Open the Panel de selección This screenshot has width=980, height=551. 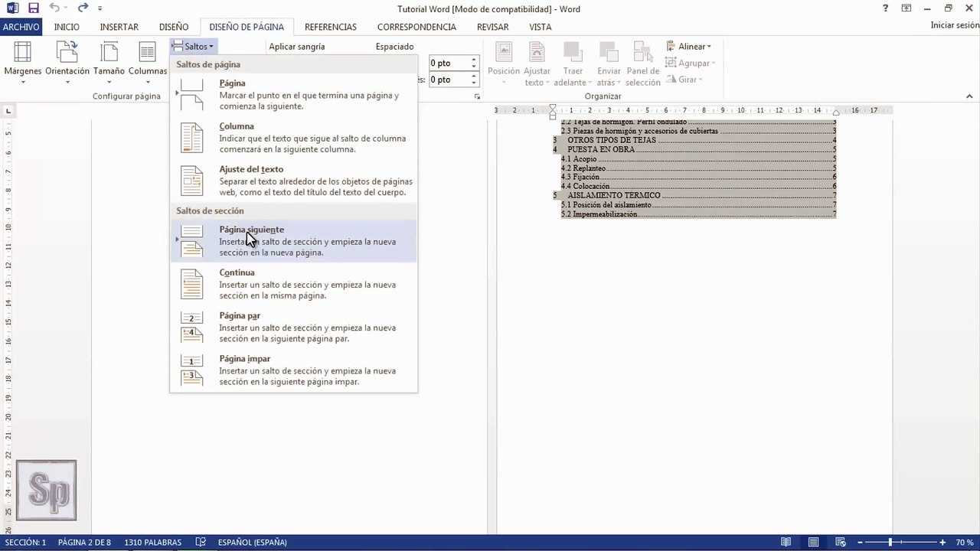tap(642, 63)
